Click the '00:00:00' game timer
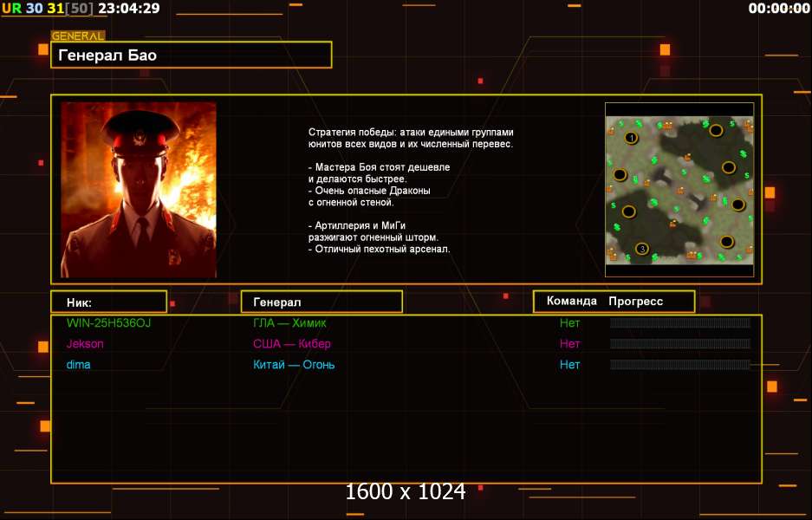The height and width of the screenshot is (520, 812). [x=779, y=9]
